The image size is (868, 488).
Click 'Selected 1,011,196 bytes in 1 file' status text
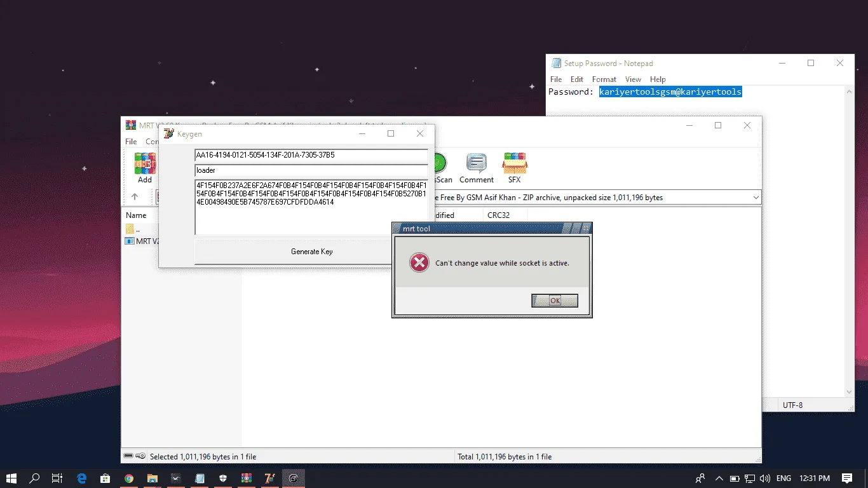coord(203,456)
